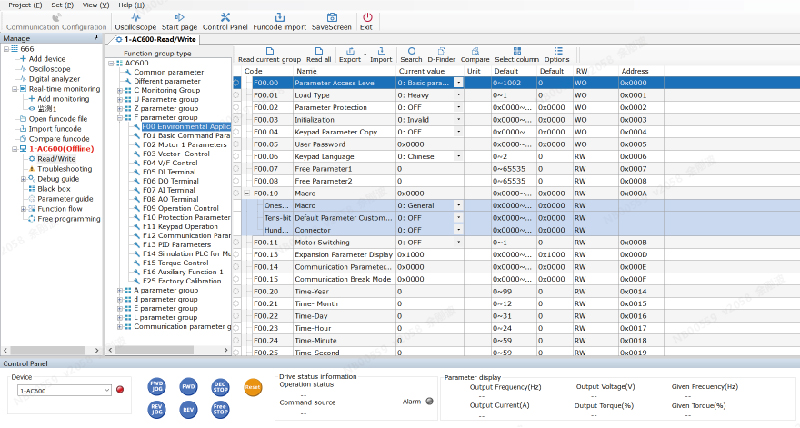Image resolution: width=800 pixels, height=428 pixels.
Task: Pin the Manage panel
Action: tap(96, 38)
